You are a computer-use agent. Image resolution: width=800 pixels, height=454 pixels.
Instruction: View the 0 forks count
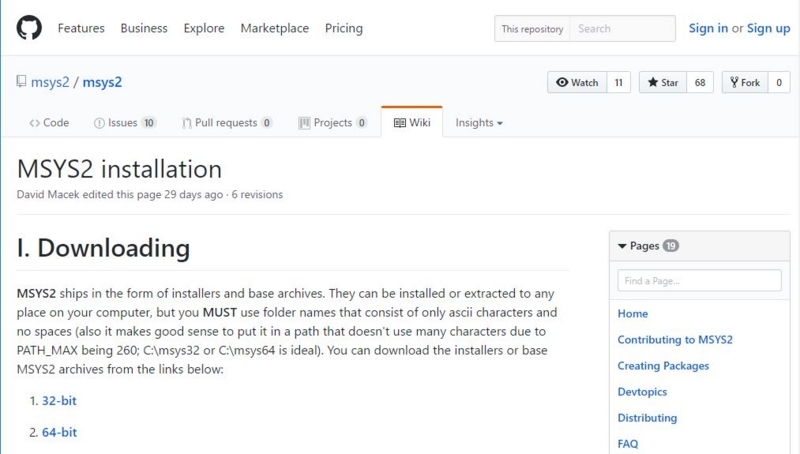point(779,82)
